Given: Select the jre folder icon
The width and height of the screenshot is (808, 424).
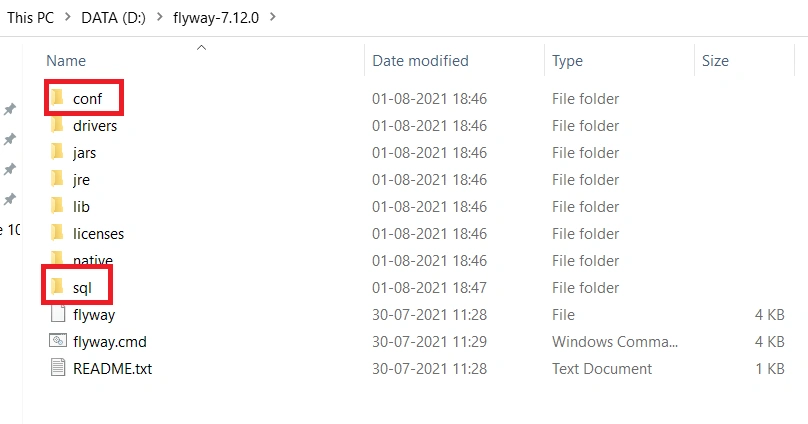Looking at the screenshot, I should [x=57, y=178].
